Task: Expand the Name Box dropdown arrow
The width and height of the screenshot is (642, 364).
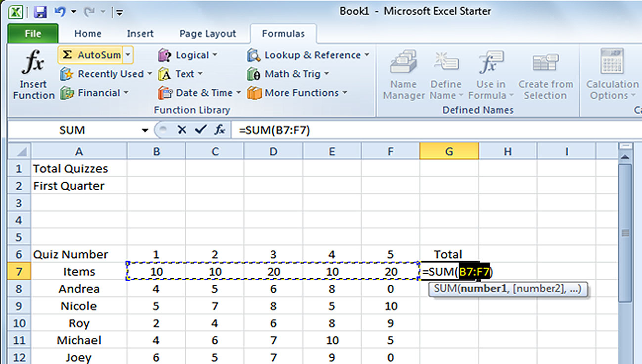Action: (145, 131)
